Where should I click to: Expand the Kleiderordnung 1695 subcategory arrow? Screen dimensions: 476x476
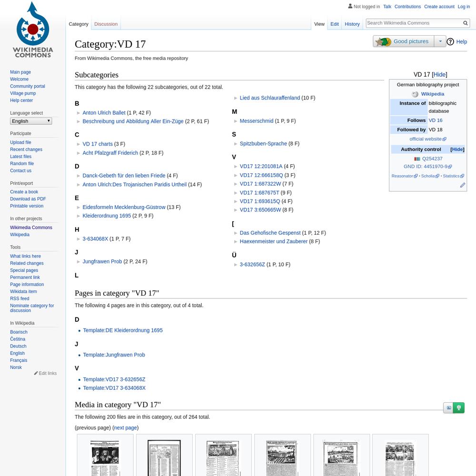(x=79, y=216)
